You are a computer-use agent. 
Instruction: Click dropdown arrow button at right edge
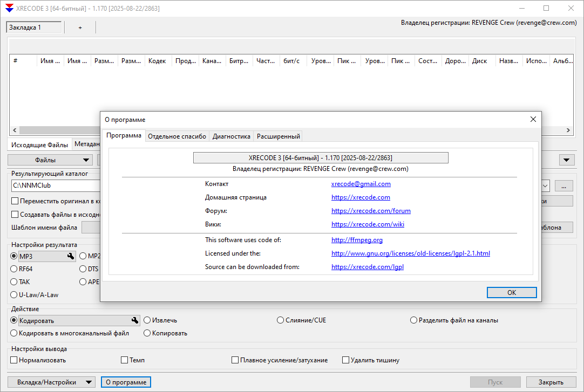pos(567,160)
